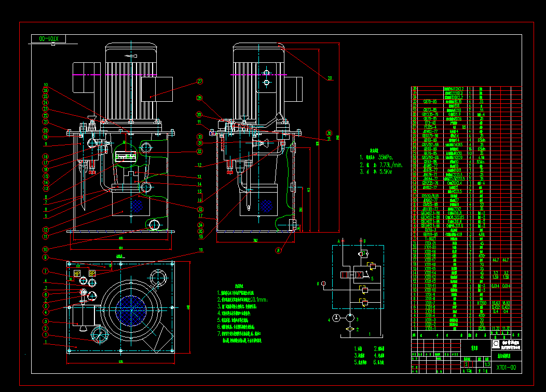Select the HT200 material cell in the parts list
The width and height of the screenshot is (546, 392).
pos(482,303)
